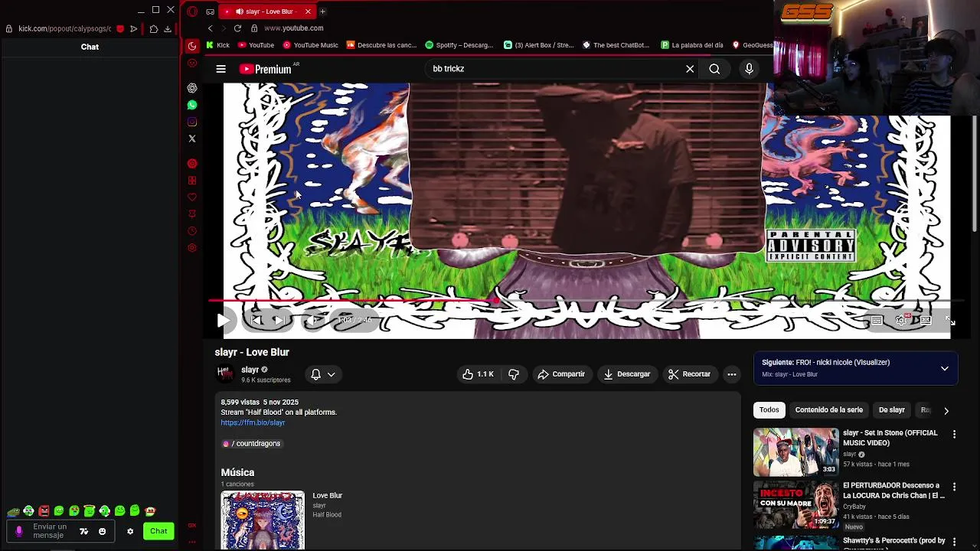Go to previous video in player

coord(256,321)
